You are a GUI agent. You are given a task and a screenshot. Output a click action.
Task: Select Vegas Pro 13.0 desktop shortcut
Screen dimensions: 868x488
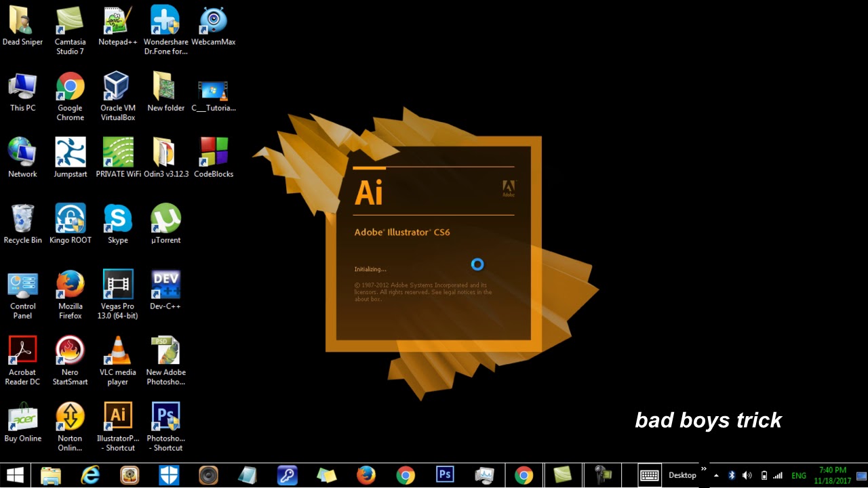(118, 295)
